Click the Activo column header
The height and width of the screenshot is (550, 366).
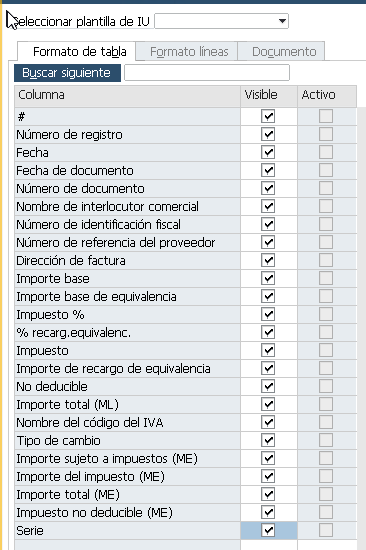(327, 95)
